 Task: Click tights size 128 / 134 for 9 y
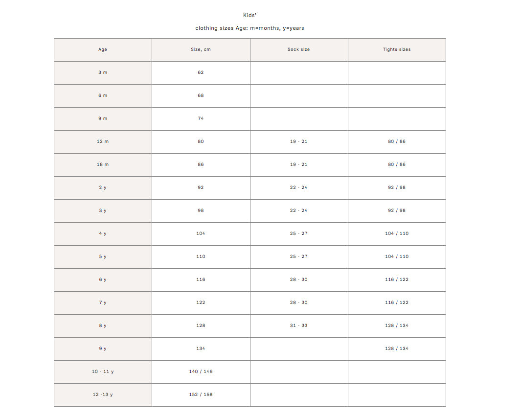397,349
